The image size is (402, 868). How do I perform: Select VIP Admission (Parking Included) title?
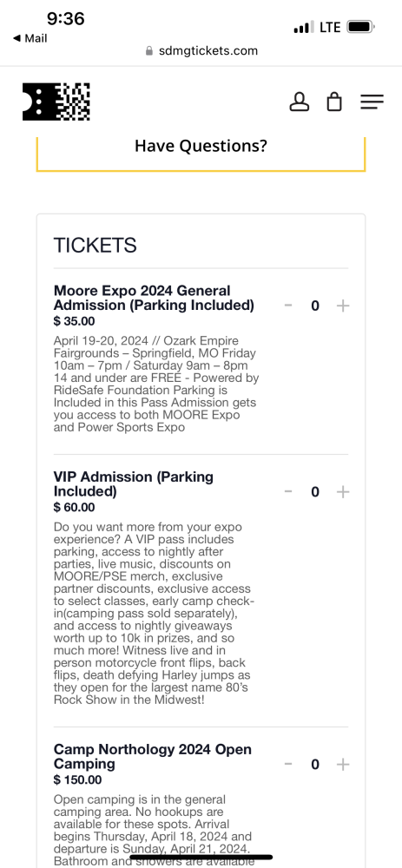pyautogui.click(x=134, y=483)
